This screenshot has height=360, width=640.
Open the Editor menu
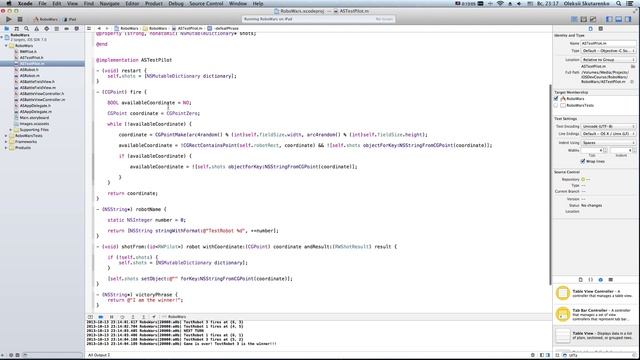pyautogui.click(x=132, y=3)
